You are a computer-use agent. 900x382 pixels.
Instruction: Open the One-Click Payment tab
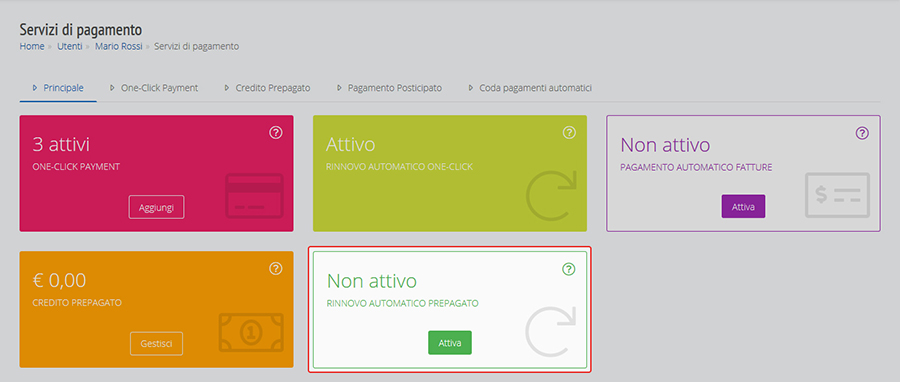point(154,88)
